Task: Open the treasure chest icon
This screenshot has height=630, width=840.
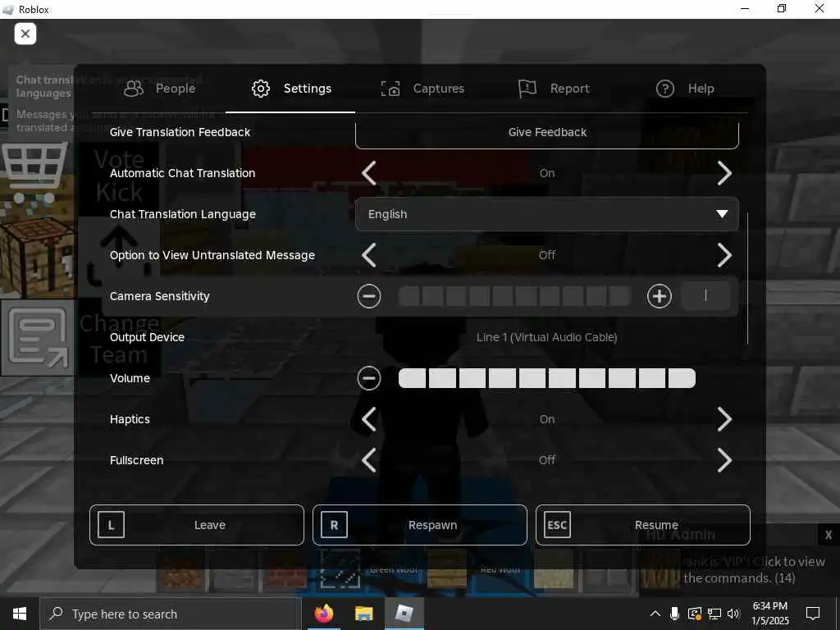Action: point(36,257)
